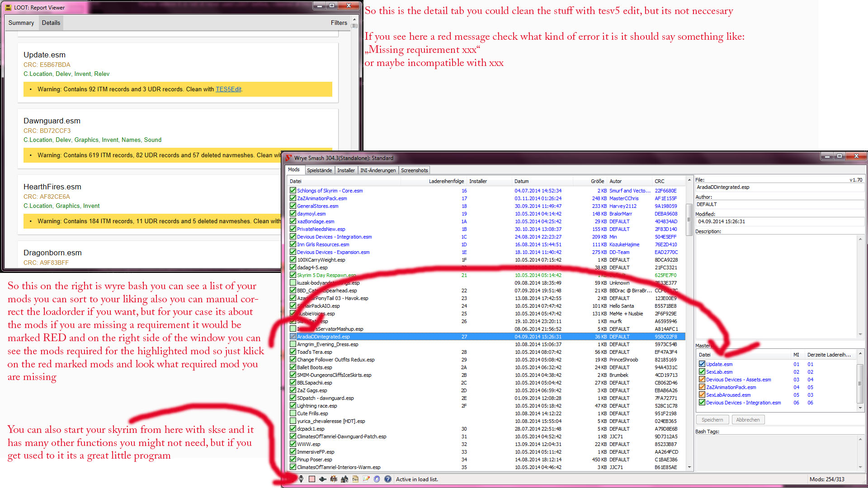Enable yurica_chevaleresse [HDT].esp checkbox
The height and width of the screenshot is (488, 868).
[x=293, y=421]
